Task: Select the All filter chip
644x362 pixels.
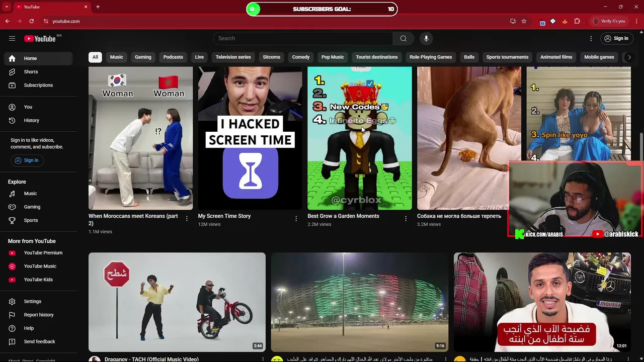Action: click(x=95, y=57)
